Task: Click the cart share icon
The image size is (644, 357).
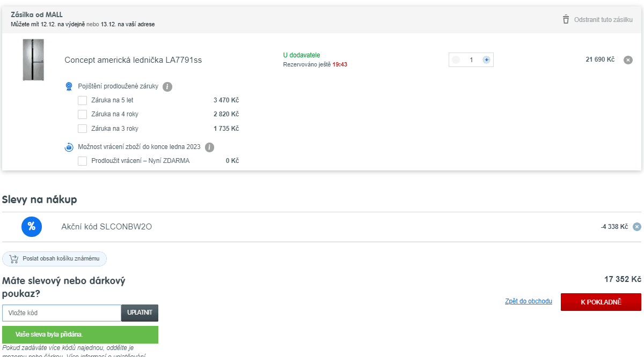Action: [14, 259]
